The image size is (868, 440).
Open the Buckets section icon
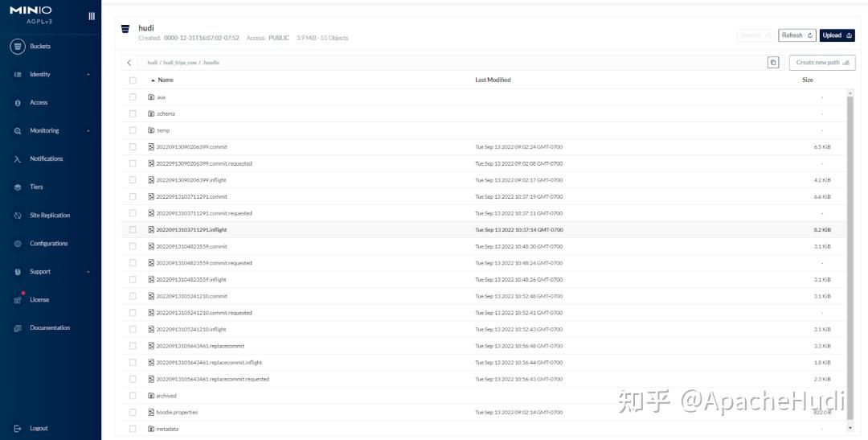click(18, 47)
